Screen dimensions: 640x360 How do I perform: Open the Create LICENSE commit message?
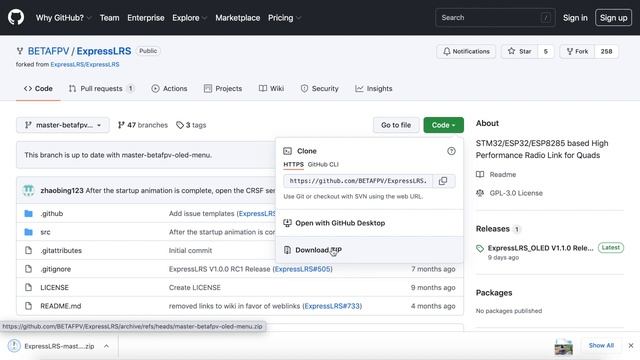coord(195,287)
